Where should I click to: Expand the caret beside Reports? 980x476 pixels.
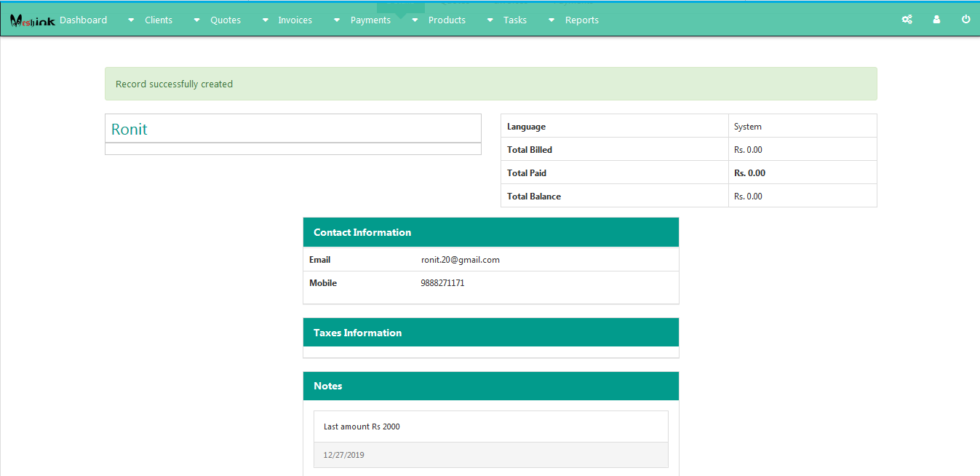pos(551,20)
